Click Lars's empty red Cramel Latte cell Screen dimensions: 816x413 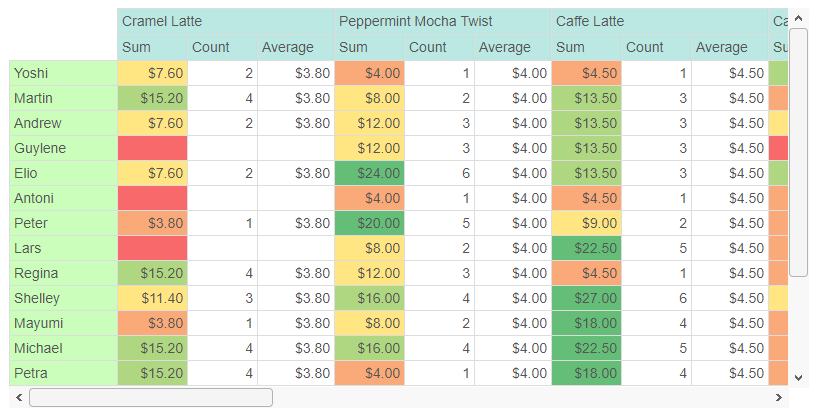(x=152, y=248)
